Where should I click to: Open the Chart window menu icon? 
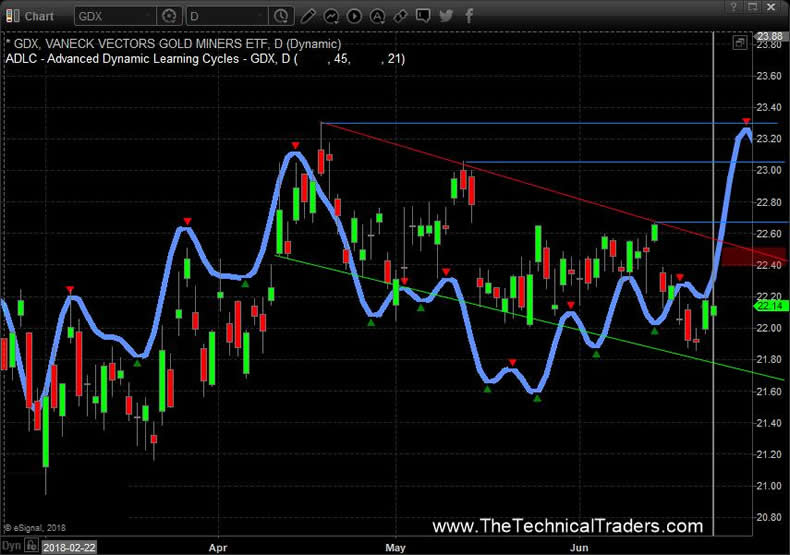[x=10, y=16]
